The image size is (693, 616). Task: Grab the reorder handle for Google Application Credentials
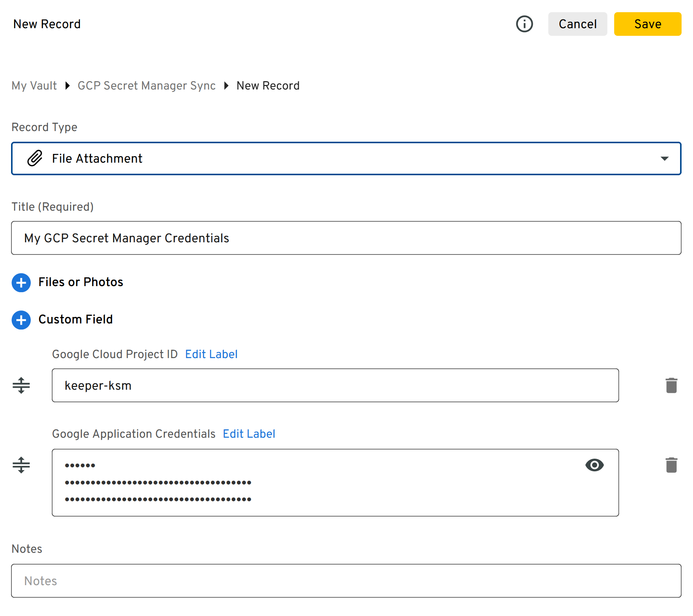[x=21, y=465]
